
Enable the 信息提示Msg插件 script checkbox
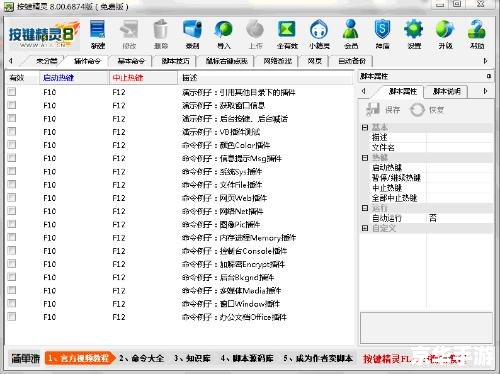coord(12,158)
